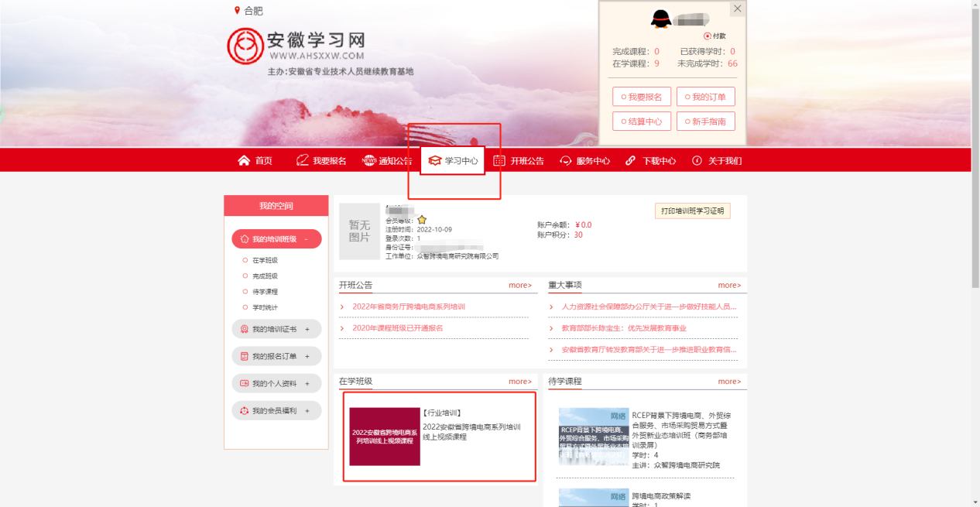The height and width of the screenshot is (507, 980).
Task: Click the 合肥 location text
Action: coord(253,11)
